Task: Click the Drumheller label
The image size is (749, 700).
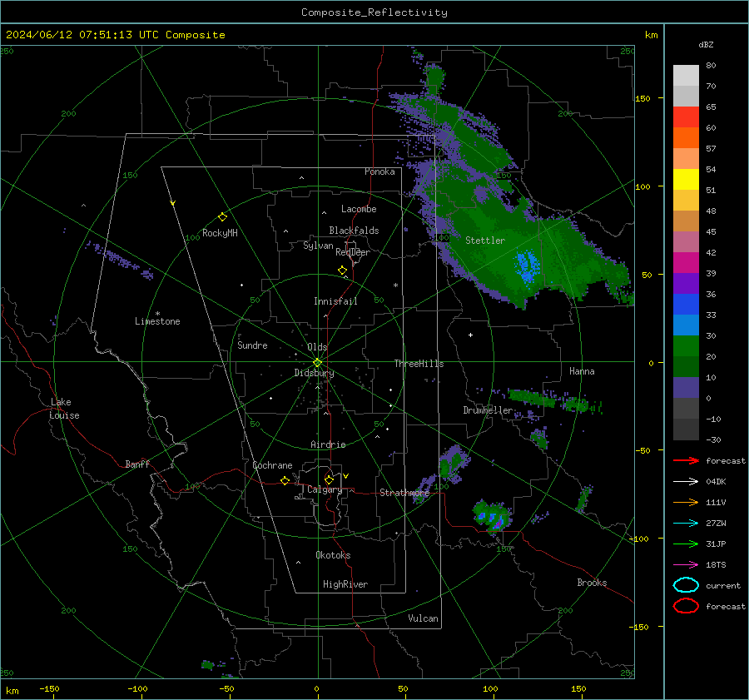Action: click(x=488, y=410)
